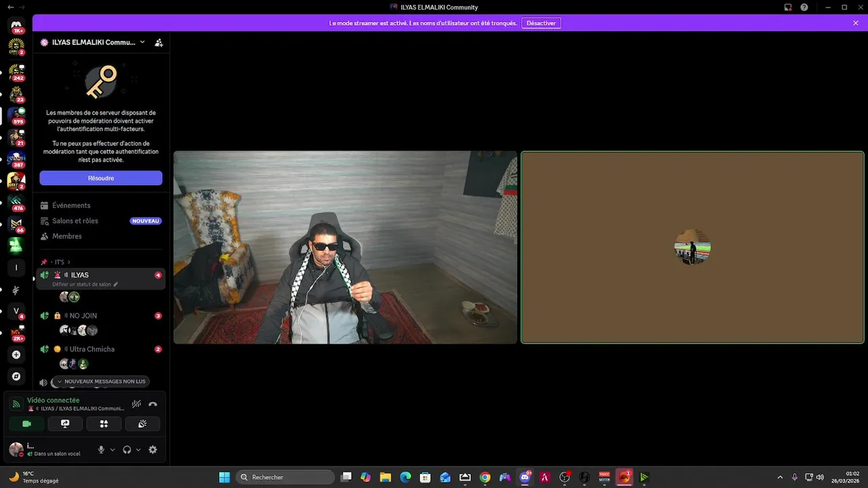Open the help icon in title bar
Screen dimensions: 868x488
point(804,7)
